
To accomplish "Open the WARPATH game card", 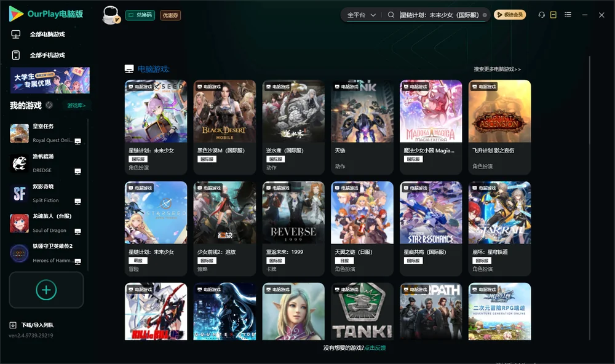I will pyautogui.click(x=430, y=312).
